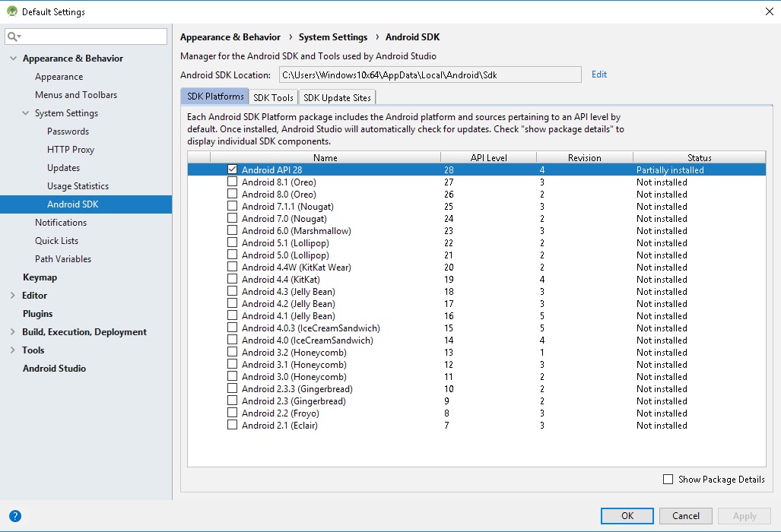The image size is (781, 532).
Task: Click the OK button
Action: [x=627, y=516]
